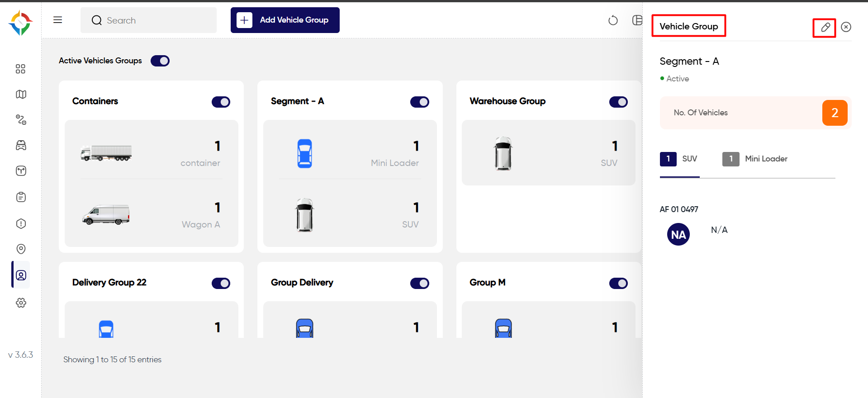The width and height of the screenshot is (868, 398).
Task: Click the alert hexagon icon in sidebar
Action: (x=21, y=223)
